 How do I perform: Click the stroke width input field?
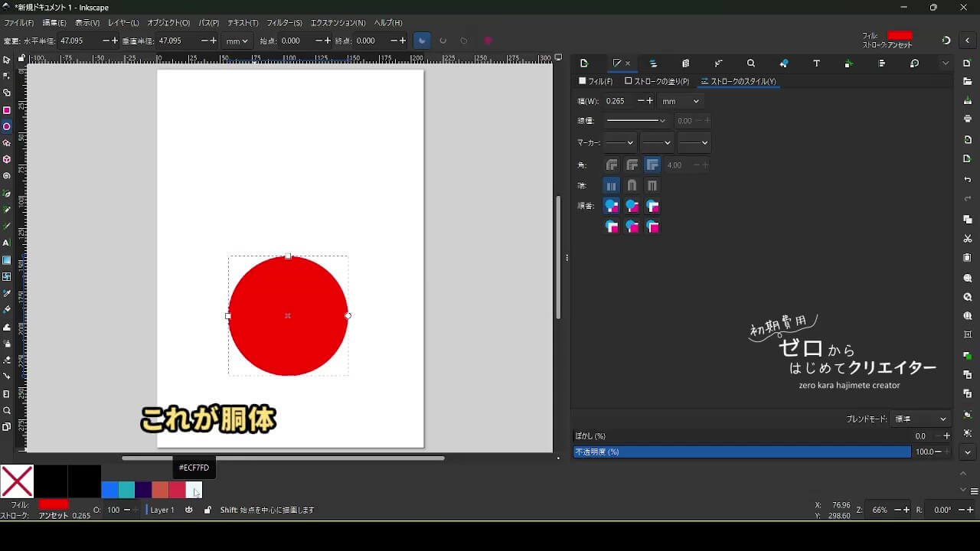pos(619,101)
